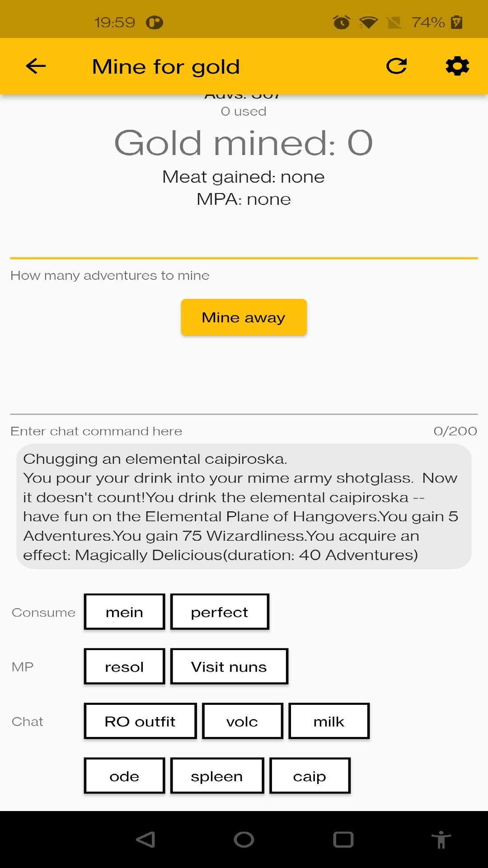Tap the back arrow icon

pyautogui.click(x=36, y=66)
